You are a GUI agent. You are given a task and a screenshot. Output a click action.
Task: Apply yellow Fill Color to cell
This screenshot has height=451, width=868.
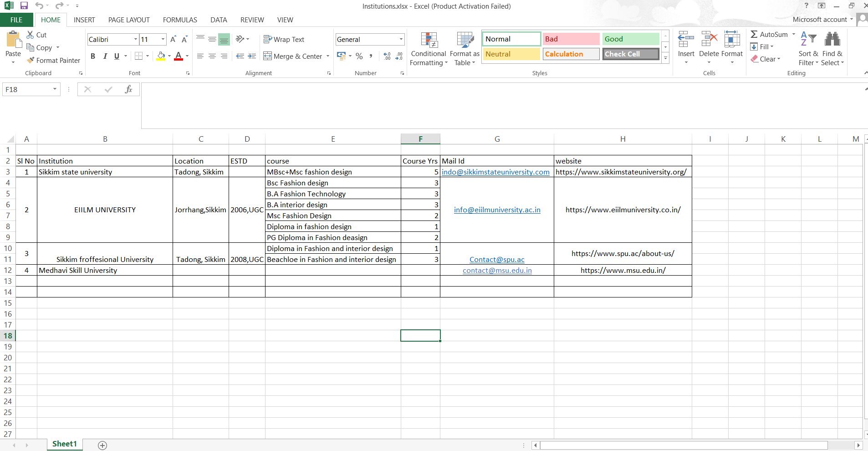pos(161,56)
